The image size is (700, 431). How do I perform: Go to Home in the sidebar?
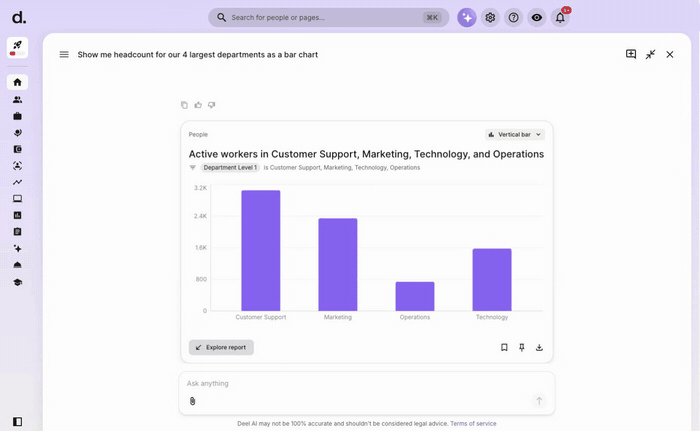tap(17, 82)
